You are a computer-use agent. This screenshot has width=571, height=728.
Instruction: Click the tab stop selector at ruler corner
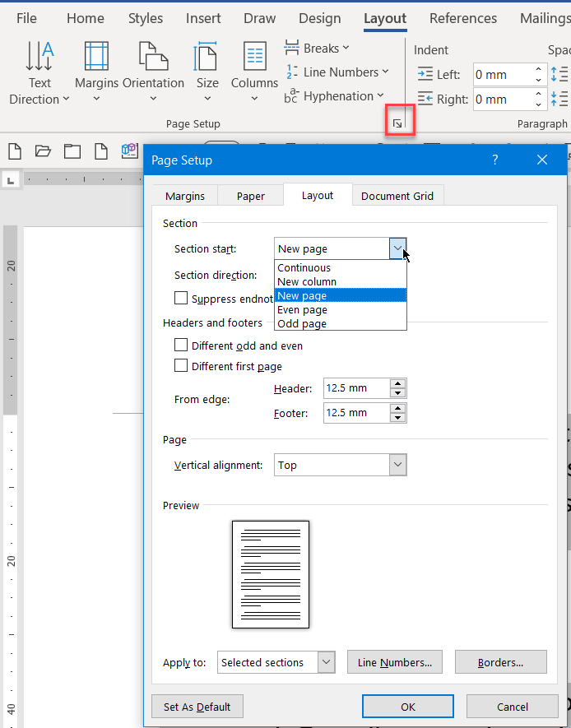[10, 179]
